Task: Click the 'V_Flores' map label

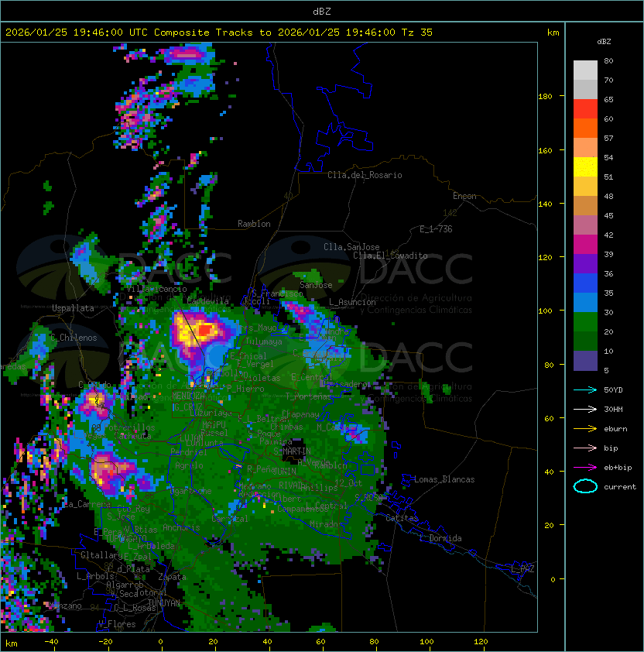Action: pyautogui.click(x=117, y=624)
